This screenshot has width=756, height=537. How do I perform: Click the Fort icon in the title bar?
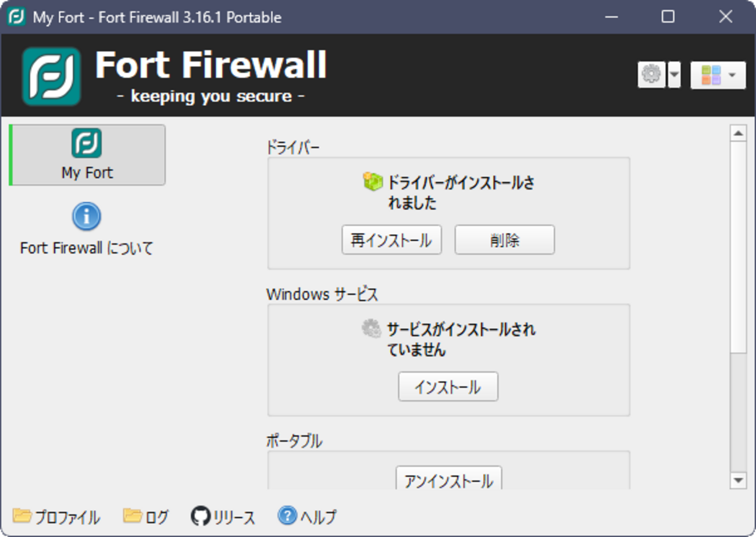coord(16,17)
